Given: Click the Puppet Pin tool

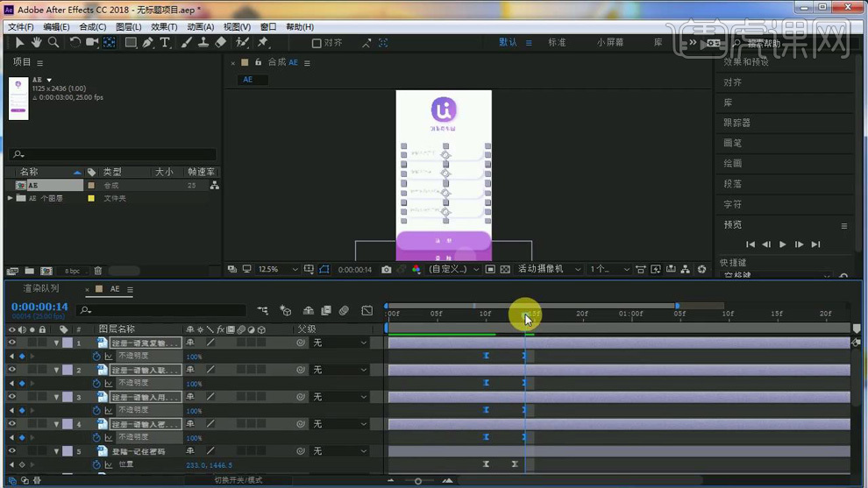Looking at the screenshot, I should click(262, 42).
